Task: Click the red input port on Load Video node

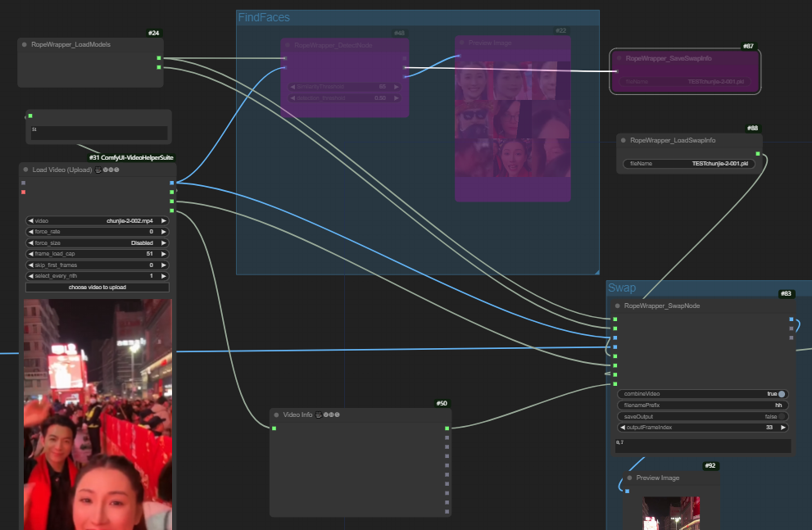Action: pyautogui.click(x=23, y=192)
